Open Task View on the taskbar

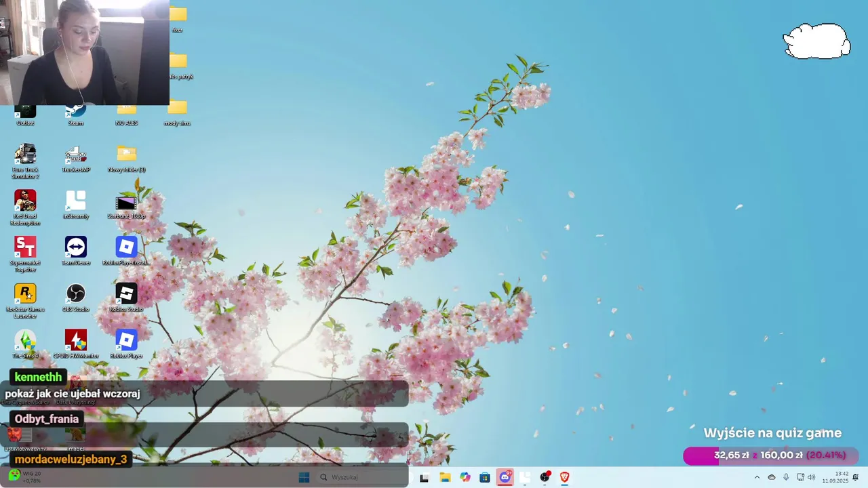coord(425,477)
